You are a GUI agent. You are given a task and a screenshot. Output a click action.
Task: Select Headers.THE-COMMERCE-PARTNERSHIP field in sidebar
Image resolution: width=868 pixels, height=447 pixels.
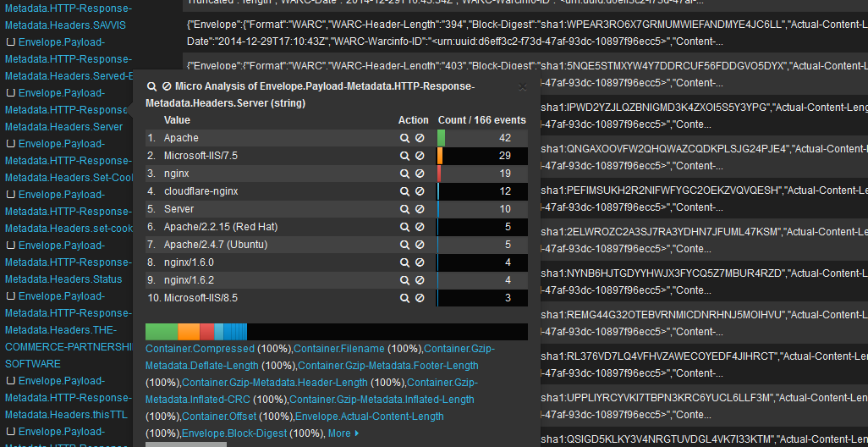tap(68, 329)
